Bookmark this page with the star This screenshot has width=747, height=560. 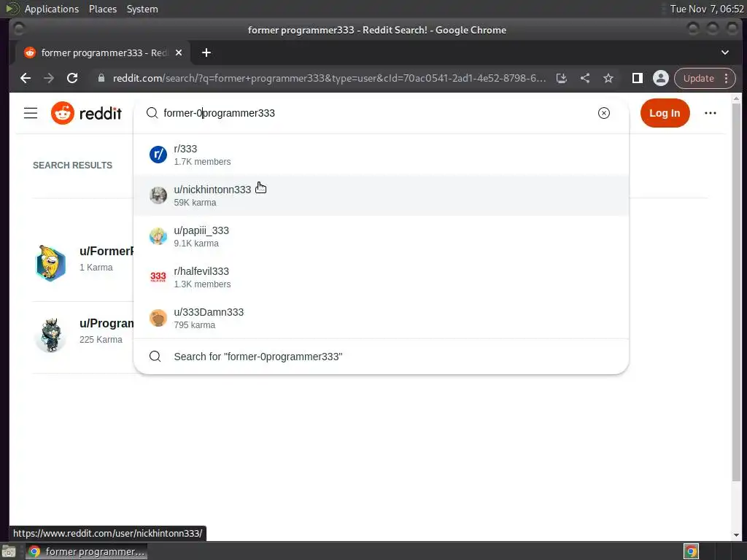pyautogui.click(x=608, y=78)
